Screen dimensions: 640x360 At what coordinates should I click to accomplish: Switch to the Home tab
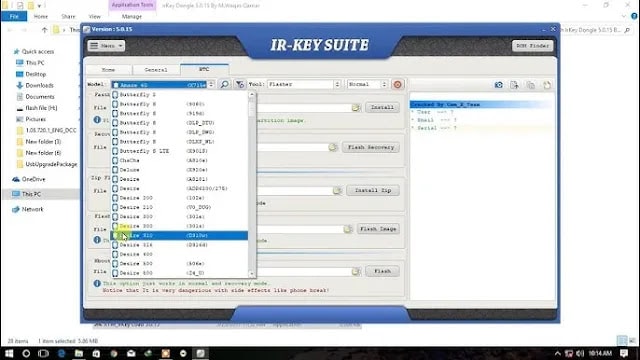coord(108,70)
